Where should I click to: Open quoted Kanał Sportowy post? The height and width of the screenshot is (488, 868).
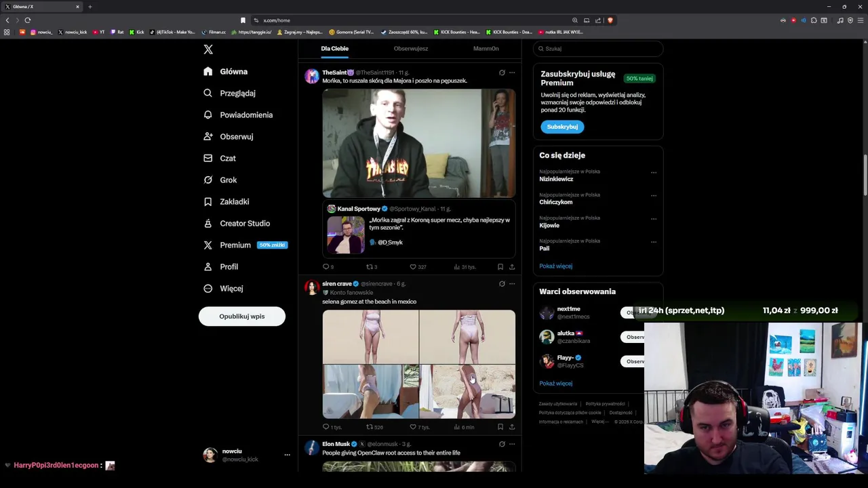tap(419, 228)
